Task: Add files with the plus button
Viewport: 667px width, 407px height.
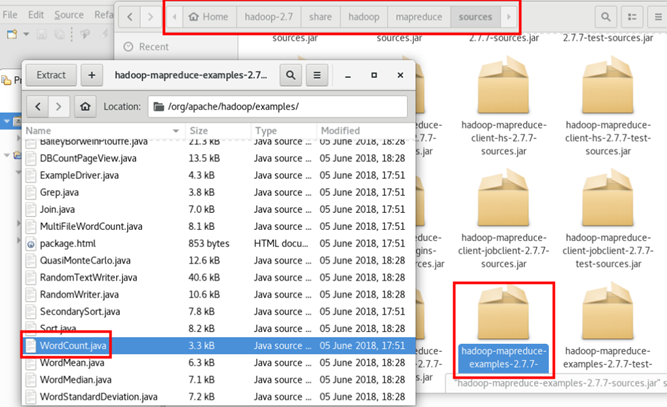Action: [91, 75]
